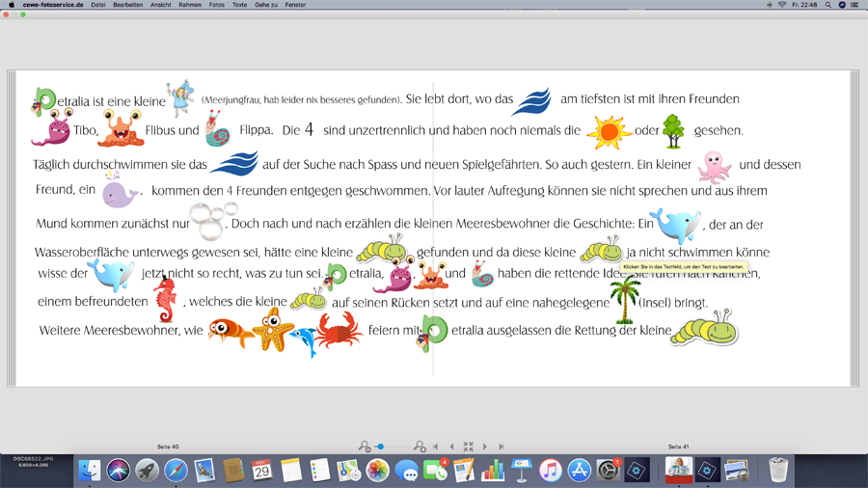The width and height of the screenshot is (868, 488).
Task: Go to the next page arrow
Action: point(484,447)
